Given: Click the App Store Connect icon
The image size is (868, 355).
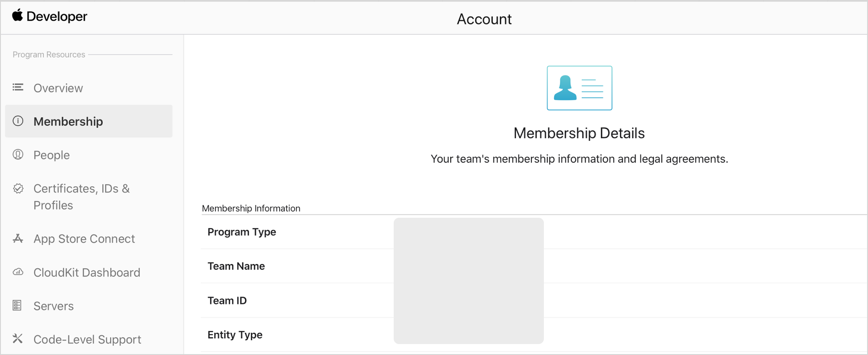Looking at the screenshot, I should pos(18,238).
